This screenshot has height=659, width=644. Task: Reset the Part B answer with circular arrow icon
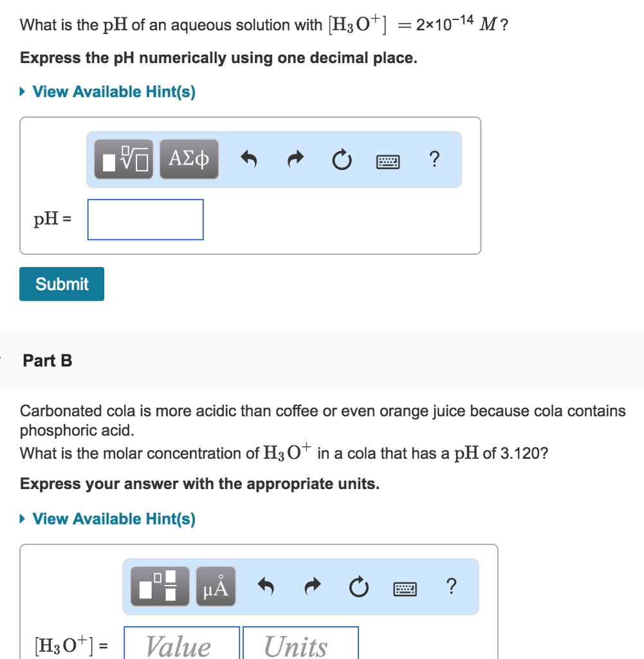359,586
